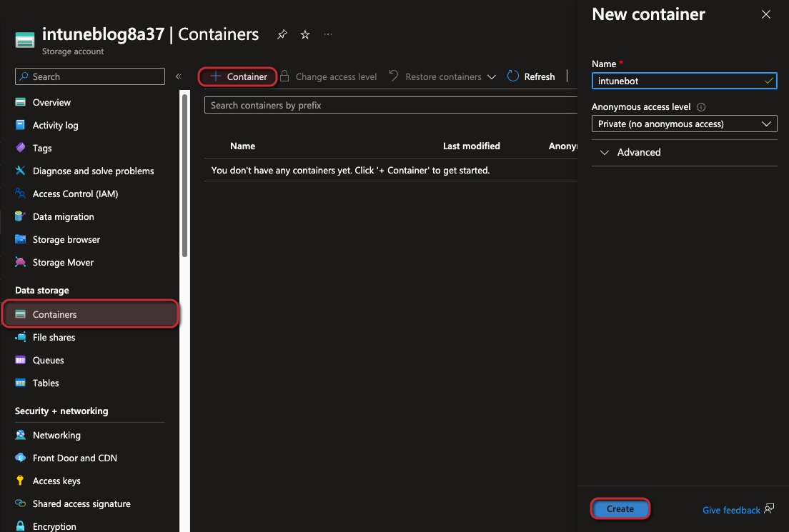This screenshot has width=789, height=532.
Task: Open Diagnose and solve problems
Action: (x=93, y=171)
